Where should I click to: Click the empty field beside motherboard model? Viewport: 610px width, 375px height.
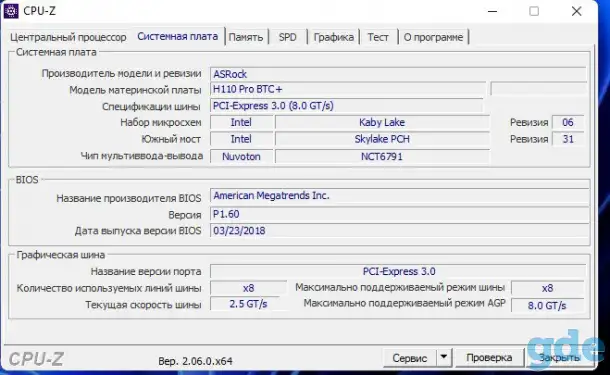point(539,89)
